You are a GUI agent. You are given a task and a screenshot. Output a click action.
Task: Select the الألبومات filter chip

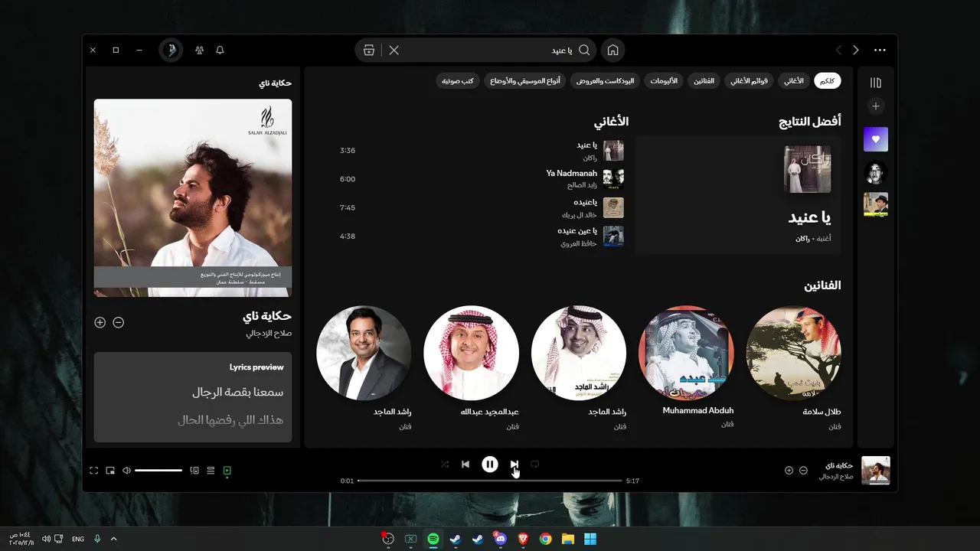point(664,80)
